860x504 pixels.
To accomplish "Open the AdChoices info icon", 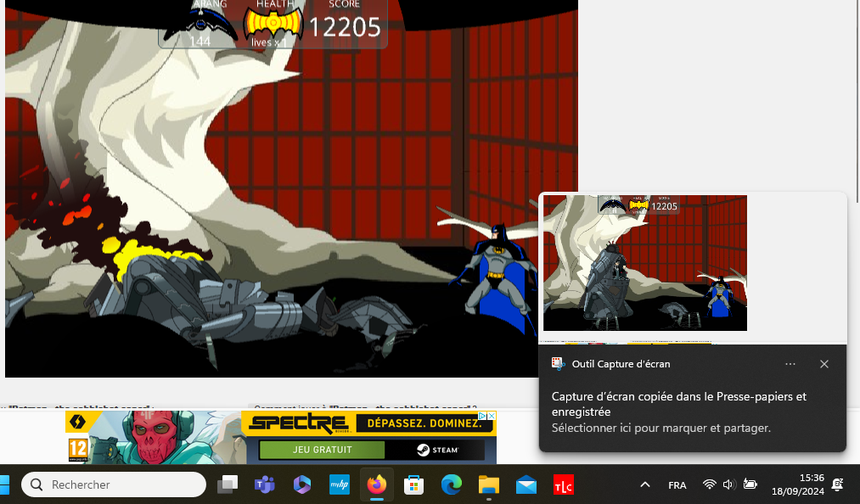I will [483, 416].
